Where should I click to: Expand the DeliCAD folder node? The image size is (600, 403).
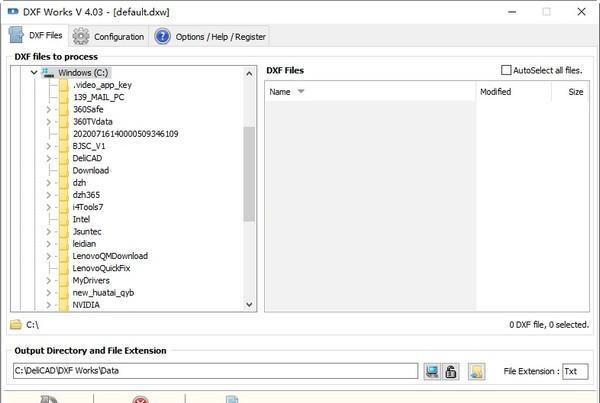coord(49,158)
